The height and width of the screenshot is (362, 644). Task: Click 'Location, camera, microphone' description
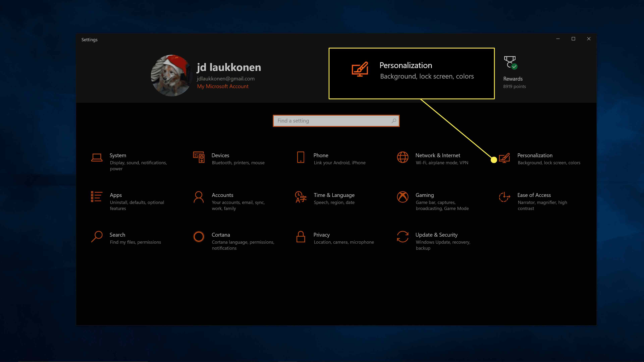pyautogui.click(x=344, y=242)
